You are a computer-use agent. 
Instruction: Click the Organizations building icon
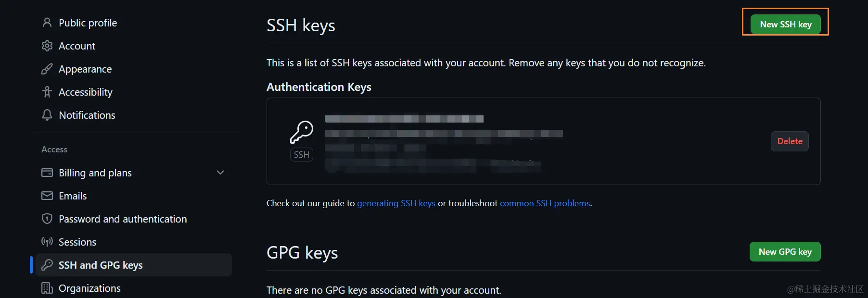pos(47,288)
